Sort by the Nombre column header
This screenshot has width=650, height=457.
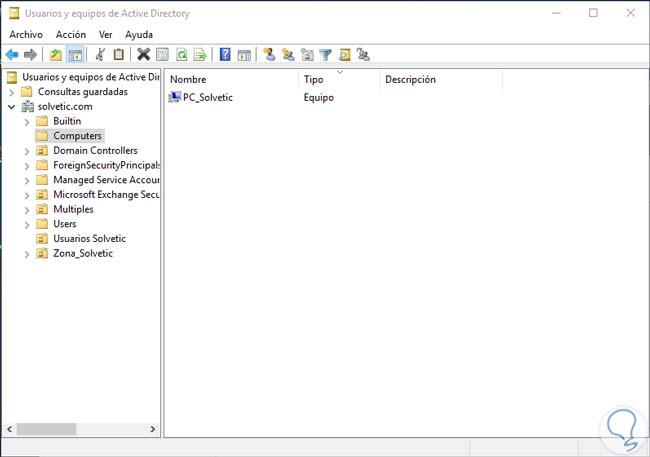click(x=231, y=79)
